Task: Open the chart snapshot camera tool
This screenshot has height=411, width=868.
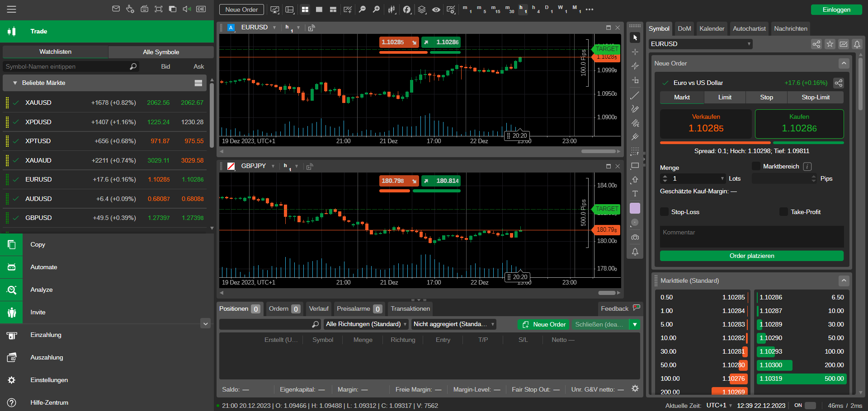Action: click(x=635, y=237)
